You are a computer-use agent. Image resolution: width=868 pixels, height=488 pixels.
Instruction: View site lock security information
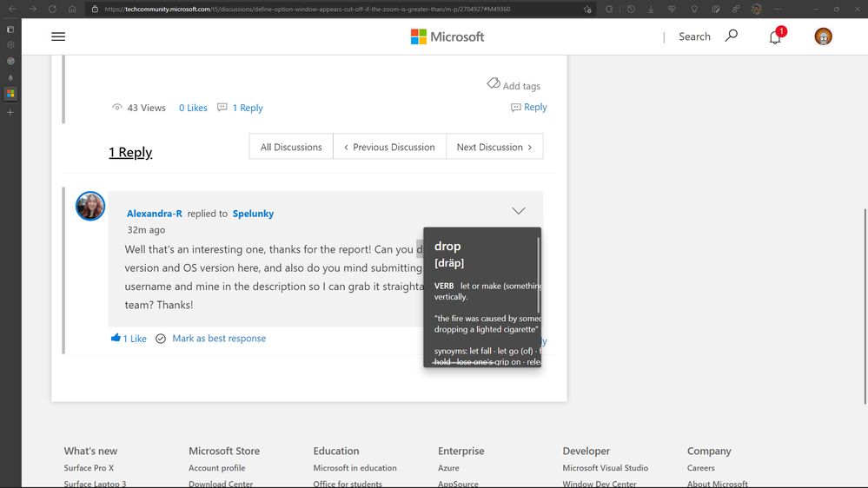pos(95,9)
